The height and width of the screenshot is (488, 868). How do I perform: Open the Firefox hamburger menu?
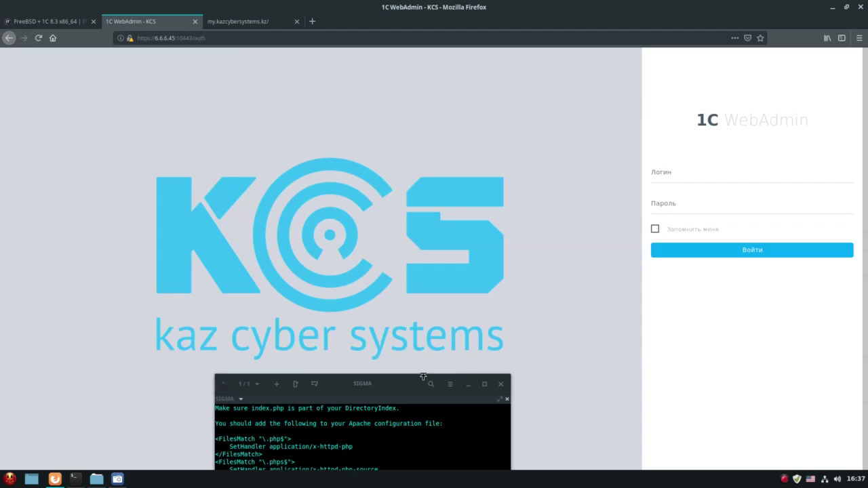coord(859,38)
